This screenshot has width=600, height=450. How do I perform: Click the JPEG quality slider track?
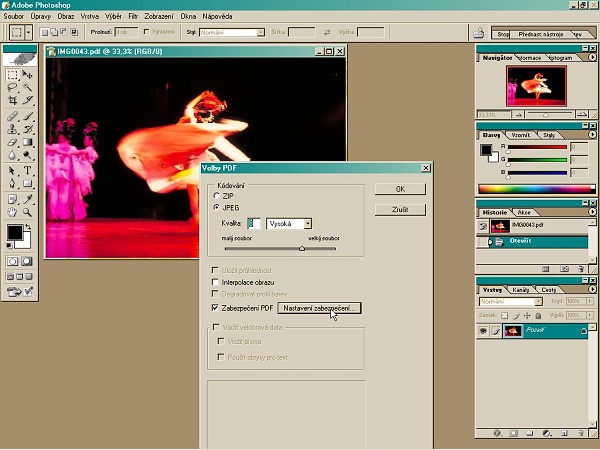[265, 247]
